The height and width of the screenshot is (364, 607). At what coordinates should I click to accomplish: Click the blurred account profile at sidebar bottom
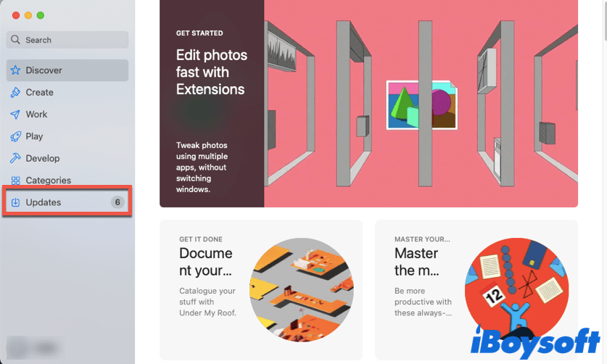[x=33, y=348]
